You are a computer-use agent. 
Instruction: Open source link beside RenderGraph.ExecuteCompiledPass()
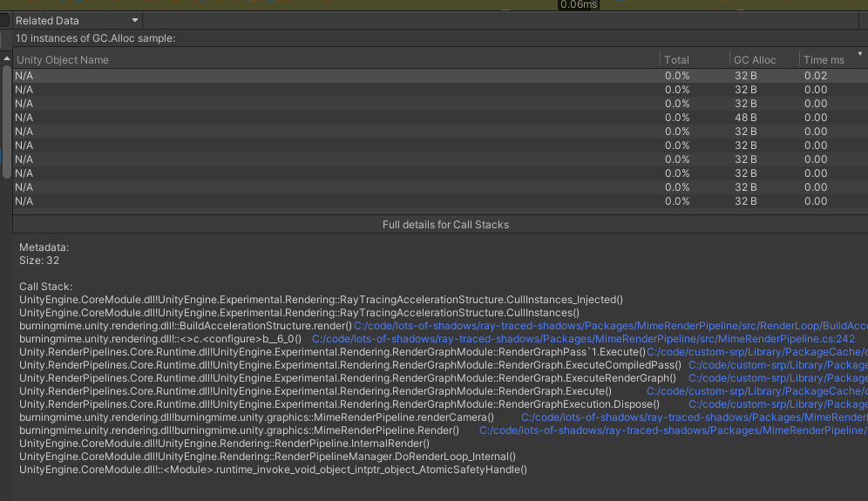777,365
